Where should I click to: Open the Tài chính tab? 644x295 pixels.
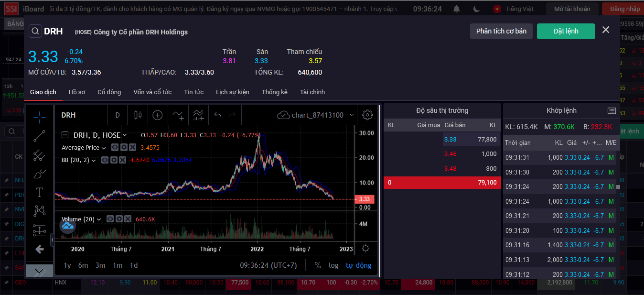click(312, 92)
